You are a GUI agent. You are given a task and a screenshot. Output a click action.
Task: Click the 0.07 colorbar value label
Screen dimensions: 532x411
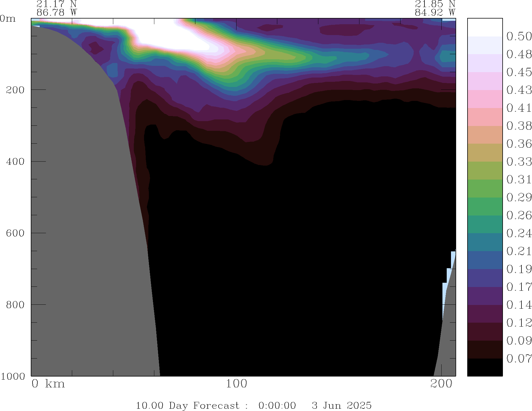[519, 359]
